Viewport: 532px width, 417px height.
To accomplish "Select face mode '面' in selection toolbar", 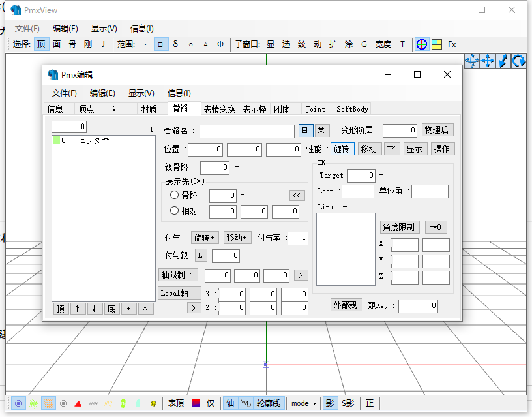I will (x=57, y=44).
